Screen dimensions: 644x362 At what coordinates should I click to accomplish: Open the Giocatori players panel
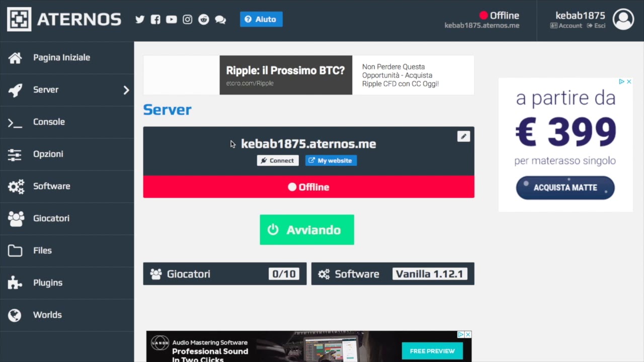(x=225, y=274)
